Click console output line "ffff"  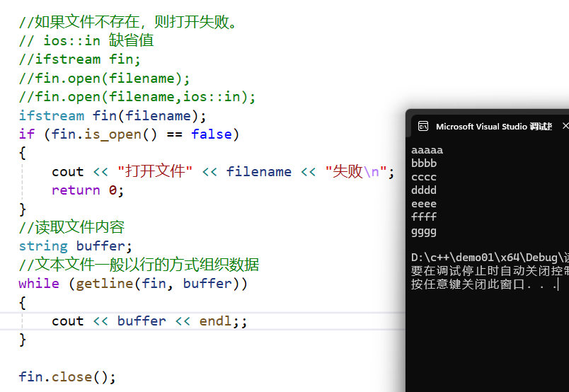click(x=424, y=217)
